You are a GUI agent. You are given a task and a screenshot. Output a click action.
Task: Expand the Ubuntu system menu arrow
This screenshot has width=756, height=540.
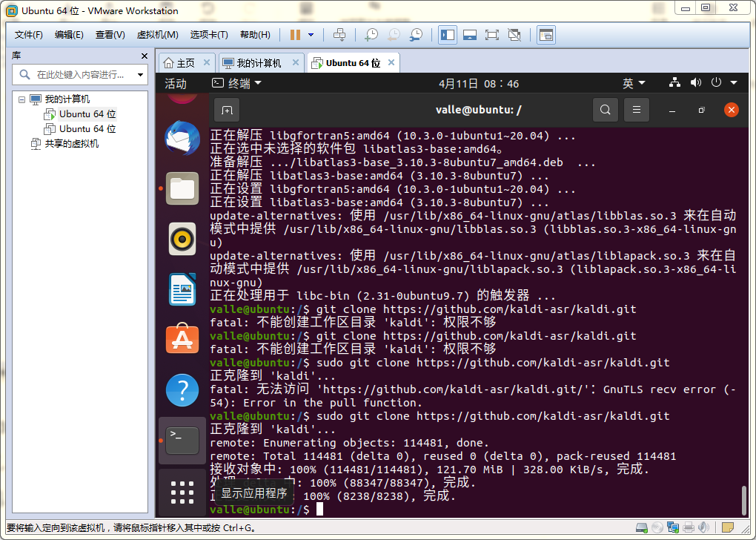[734, 83]
